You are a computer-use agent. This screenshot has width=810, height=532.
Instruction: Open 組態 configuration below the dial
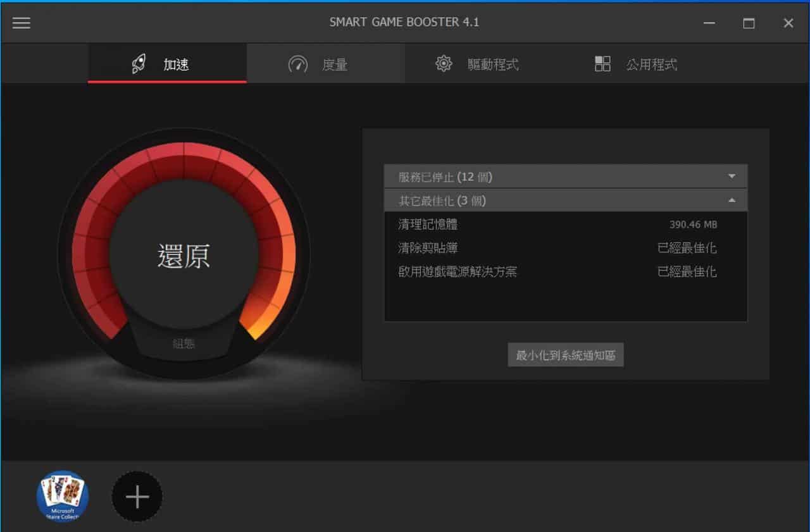point(184,343)
